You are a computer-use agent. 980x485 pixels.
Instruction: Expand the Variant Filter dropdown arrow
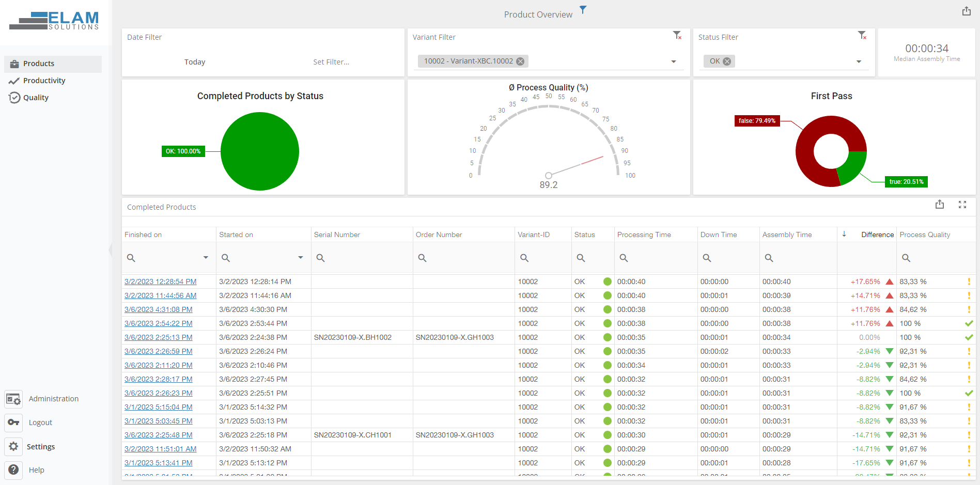(x=673, y=62)
